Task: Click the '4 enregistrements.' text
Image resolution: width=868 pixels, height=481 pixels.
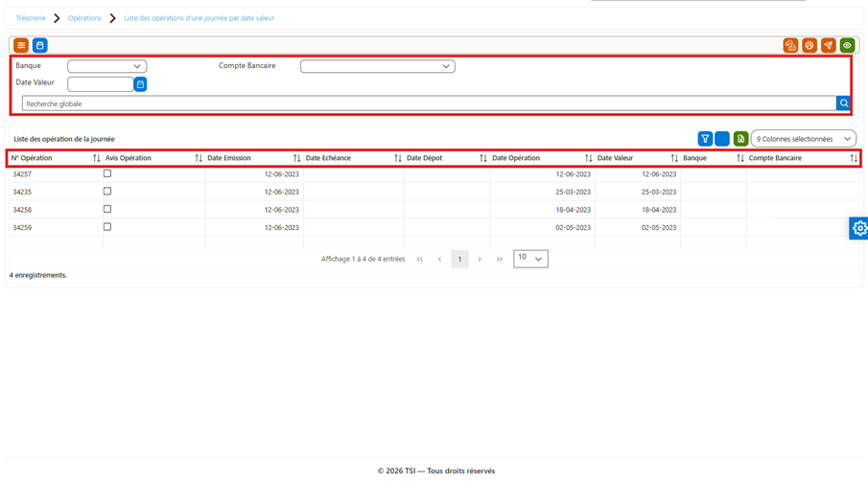Action: (x=37, y=275)
